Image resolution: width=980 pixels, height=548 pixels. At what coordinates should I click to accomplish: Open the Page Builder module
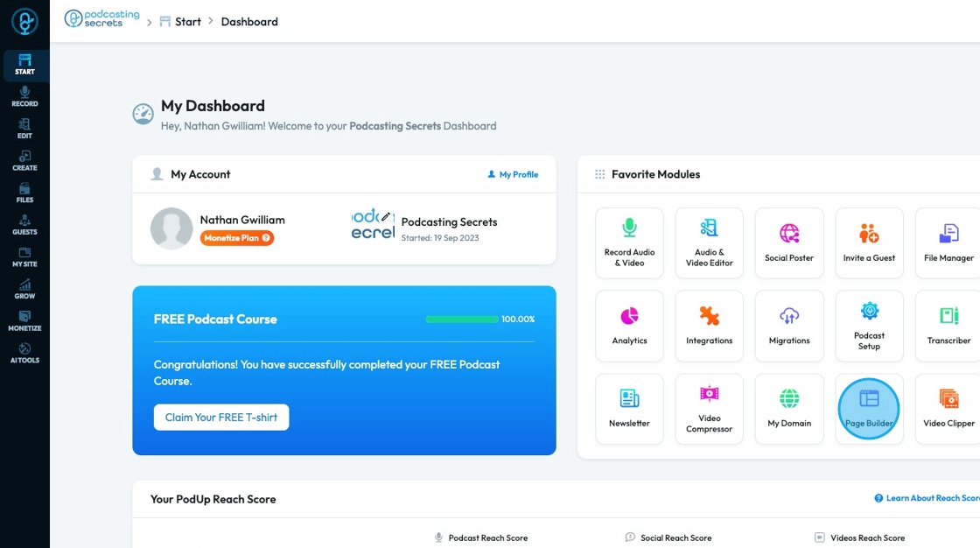(x=870, y=409)
